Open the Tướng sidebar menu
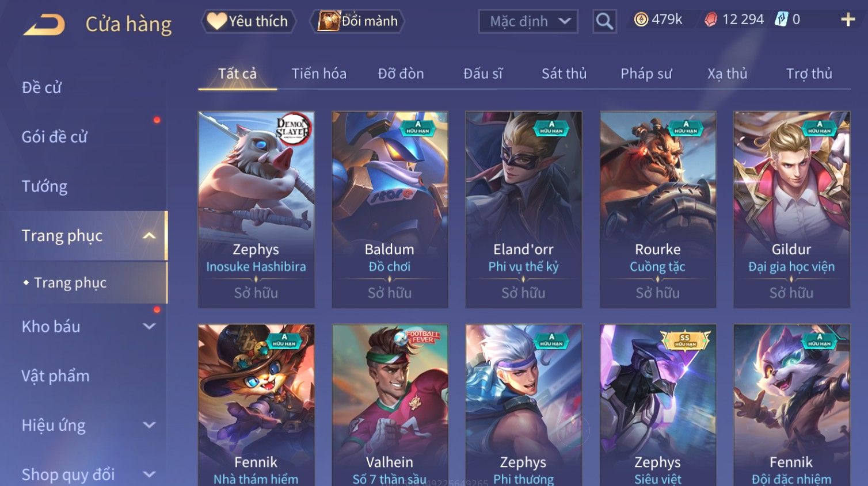868x486 pixels. pyautogui.click(x=45, y=186)
